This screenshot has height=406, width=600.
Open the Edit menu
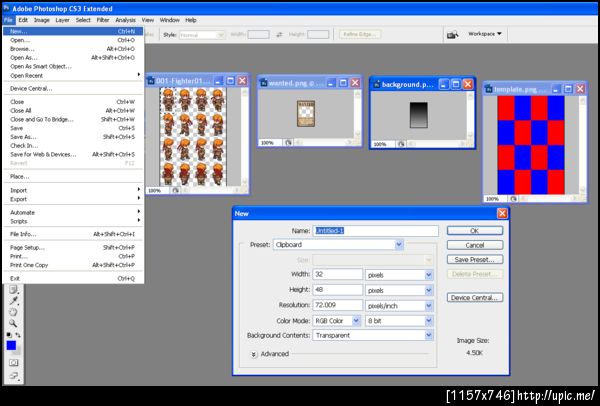(x=23, y=20)
